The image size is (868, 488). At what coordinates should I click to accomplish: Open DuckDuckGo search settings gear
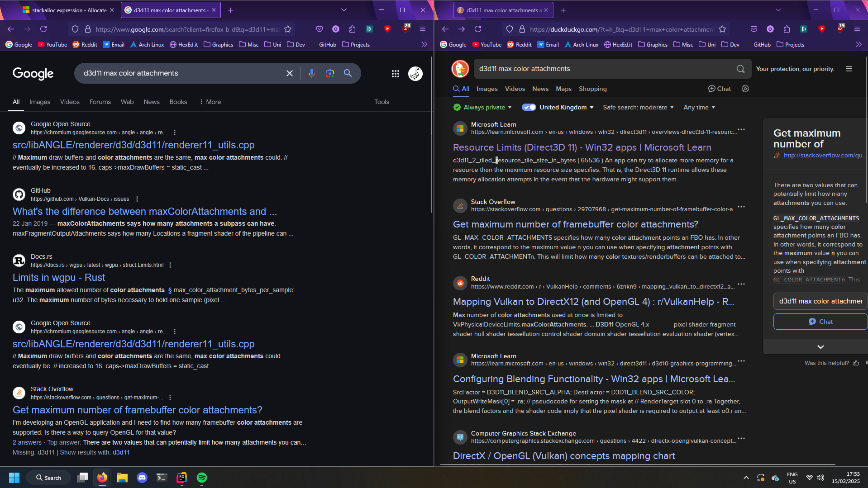pos(745,89)
